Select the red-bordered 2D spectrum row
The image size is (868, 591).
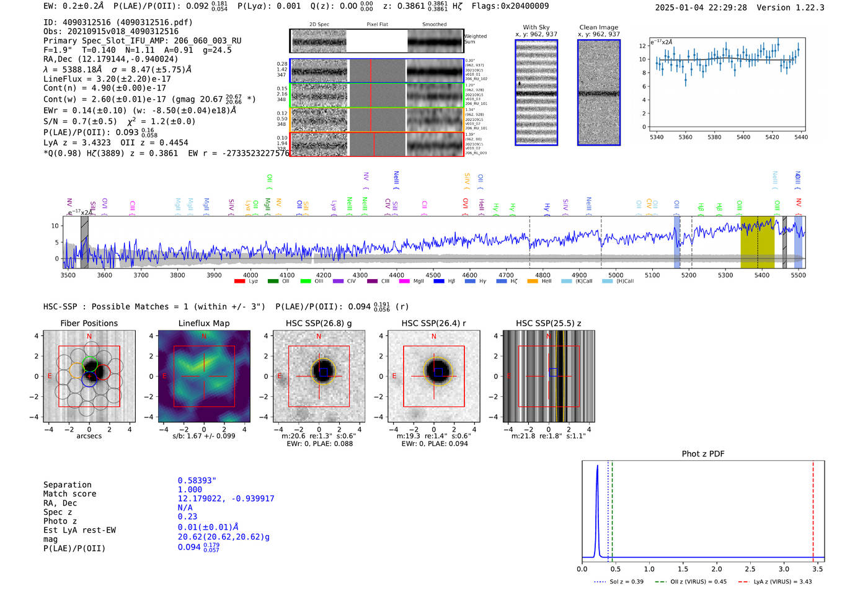376,144
